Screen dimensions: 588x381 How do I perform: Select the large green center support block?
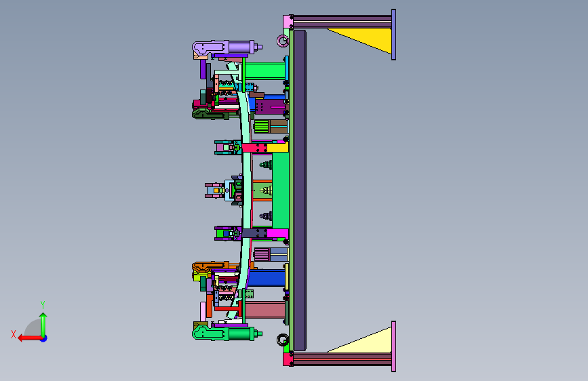point(281,190)
